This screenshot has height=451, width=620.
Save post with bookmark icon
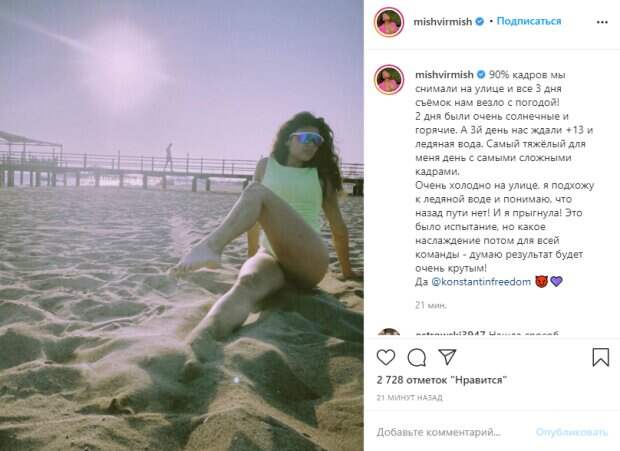coord(600,357)
